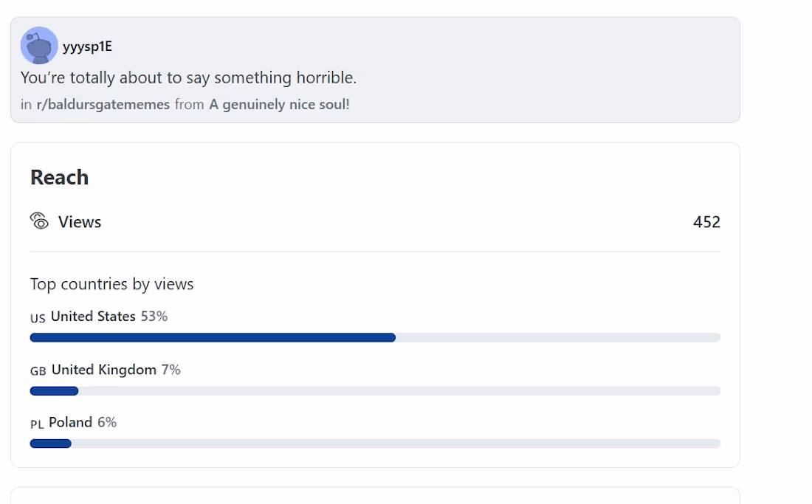This screenshot has width=812, height=504.
Task: Click the United States country name
Action: pos(93,316)
